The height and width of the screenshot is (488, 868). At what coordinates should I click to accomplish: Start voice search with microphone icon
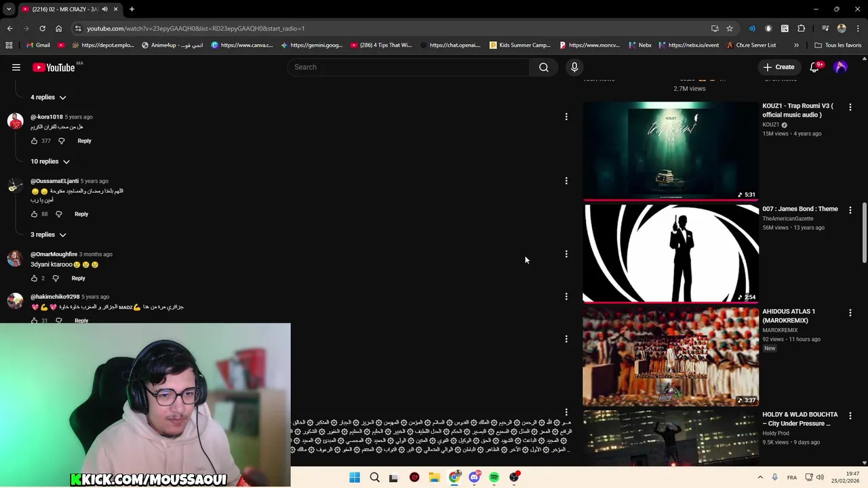[574, 67]
